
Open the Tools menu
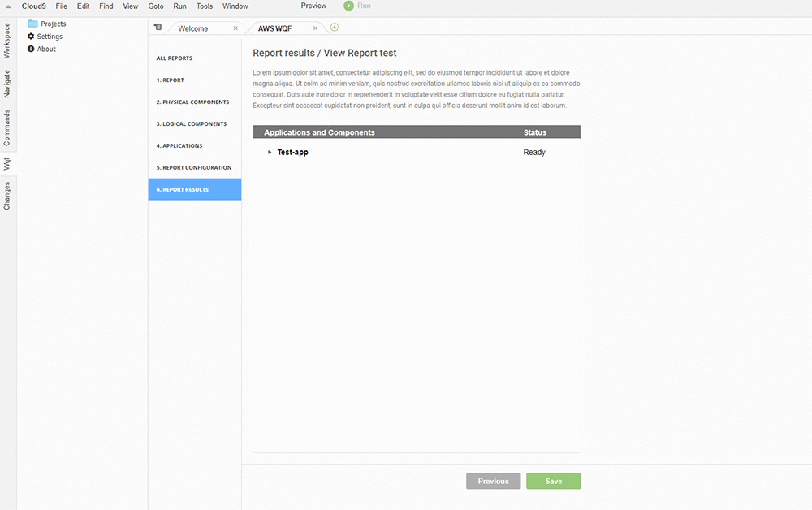tap(205, 6)
